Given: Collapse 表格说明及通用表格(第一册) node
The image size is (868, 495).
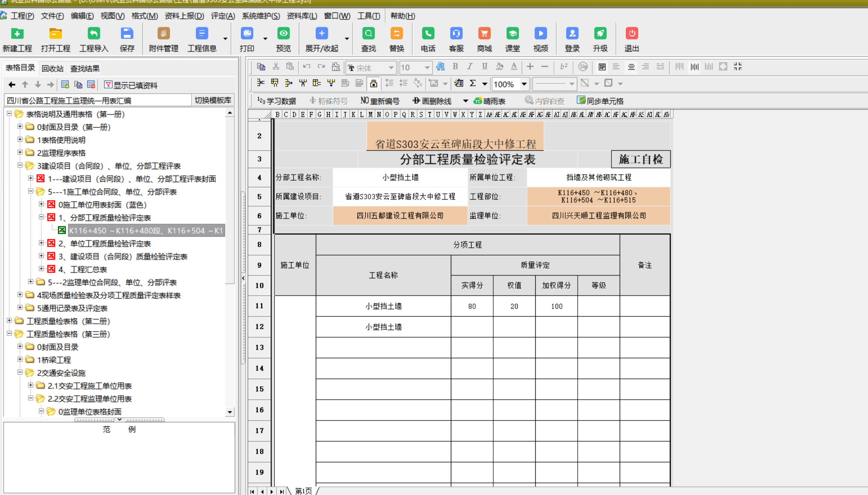Looking at the screenshot, I should click(x=9, y=114).
